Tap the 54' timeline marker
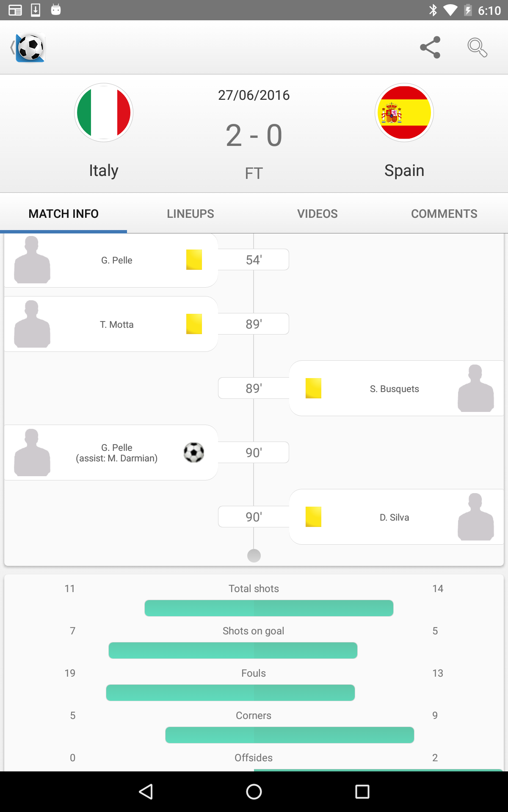The width and height of the screenshot is (508, 812). pyautogui.click(x=254, y=260)
